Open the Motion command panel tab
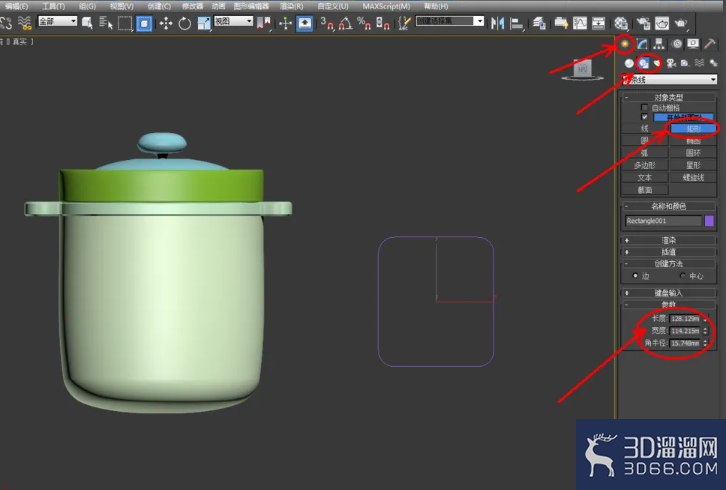Image resolution: width=726 pixels, height=490 pixels. 677,44
